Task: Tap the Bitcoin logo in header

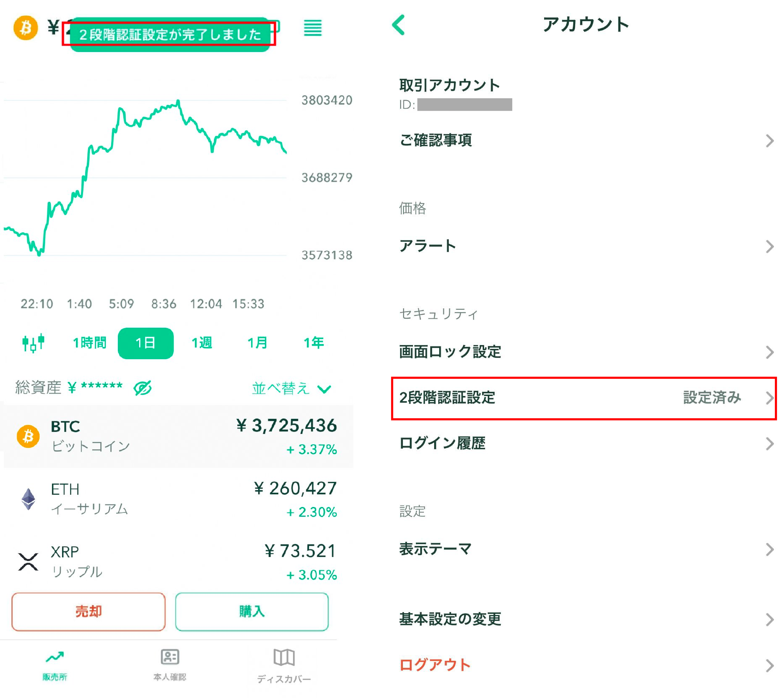Action: pos(25,28)
